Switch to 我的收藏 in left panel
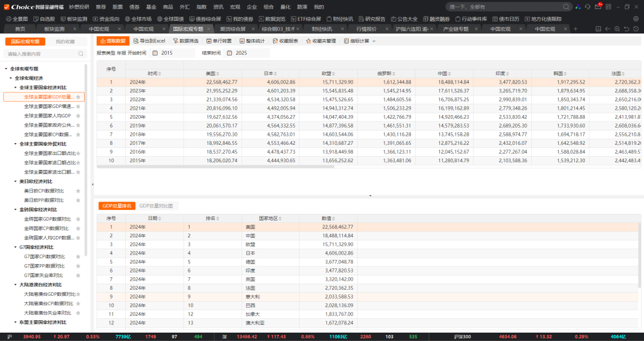The height and width of the screenshot is (341, 644). [x=65, y=42]
